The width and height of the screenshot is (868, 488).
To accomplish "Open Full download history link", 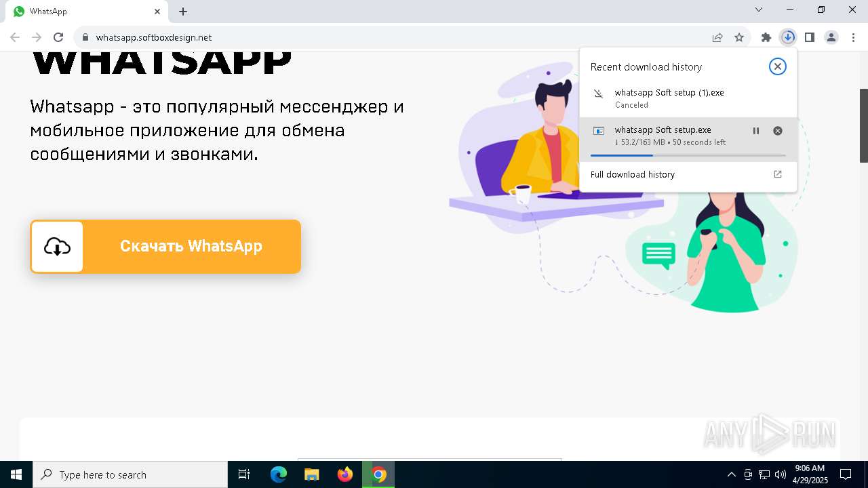I will tap(633, 174).
